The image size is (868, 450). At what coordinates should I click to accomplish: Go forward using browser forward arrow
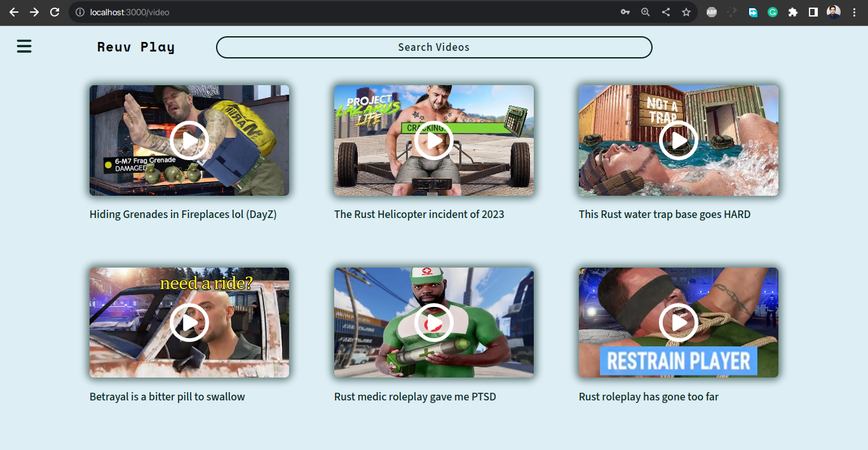point(34,12)
